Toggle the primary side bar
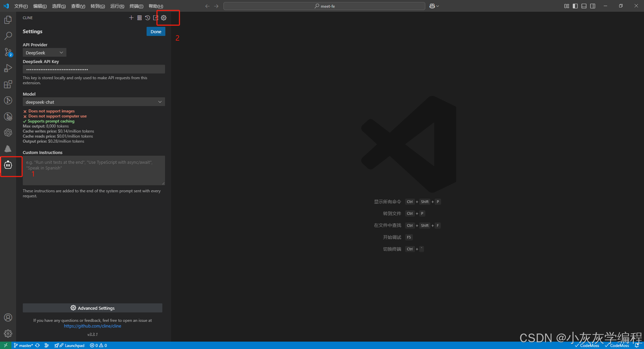This screenshot has height=349, width=644. (575, 6)
